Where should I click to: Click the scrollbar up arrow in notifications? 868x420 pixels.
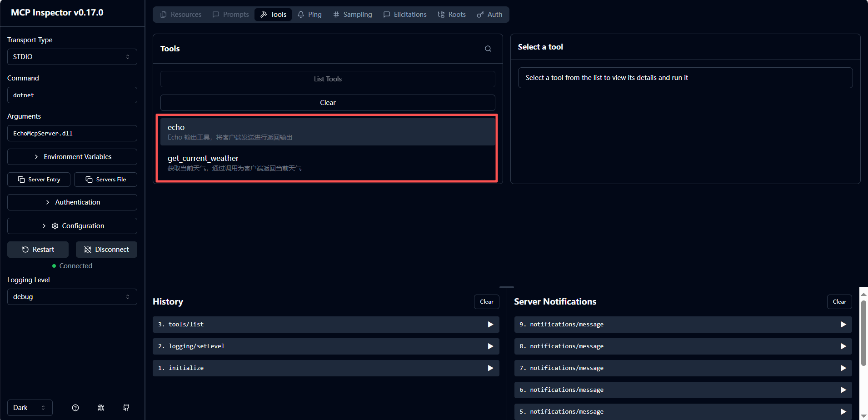point(863,294)
